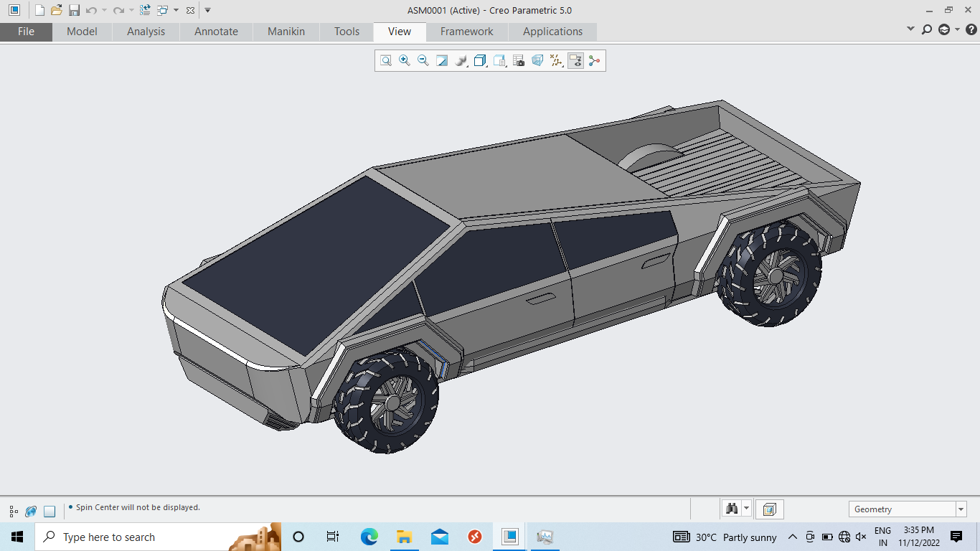Open the notification center icon
This screenshot has height=551, width=980.
[956, 537]
